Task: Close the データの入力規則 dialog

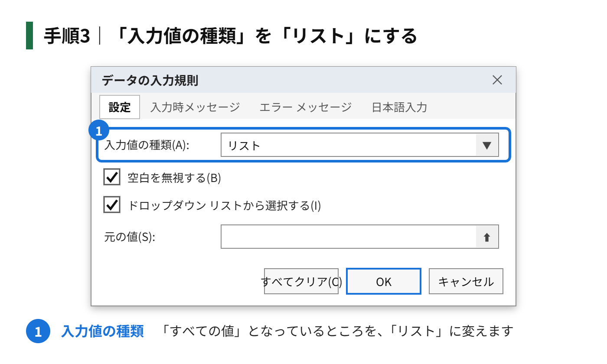Action: pyautogui.click(x=497, y=80)
